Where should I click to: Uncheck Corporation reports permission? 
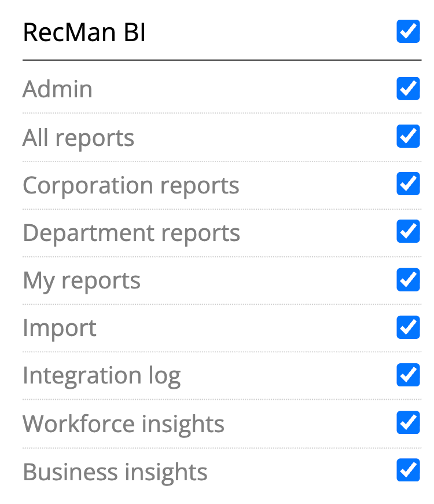pos(408,184)
